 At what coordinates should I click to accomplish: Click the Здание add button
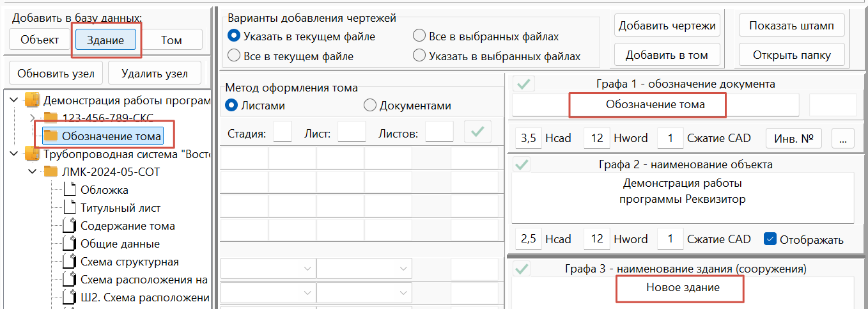pyautogui.click(x=106, y=40)
